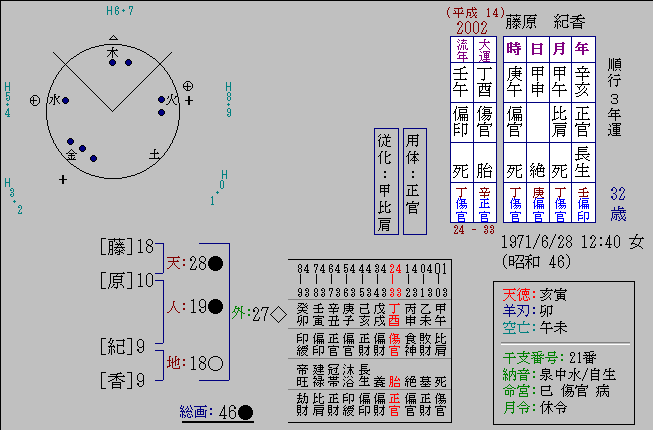Open the 従化:甲比肩 box
This screenshot has height=430, width=653.
click(384, 181)
